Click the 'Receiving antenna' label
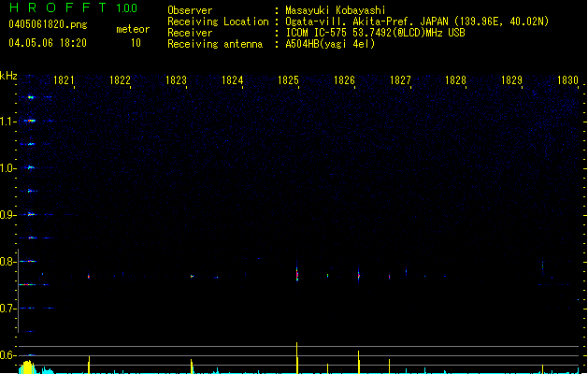 [215, 44]
